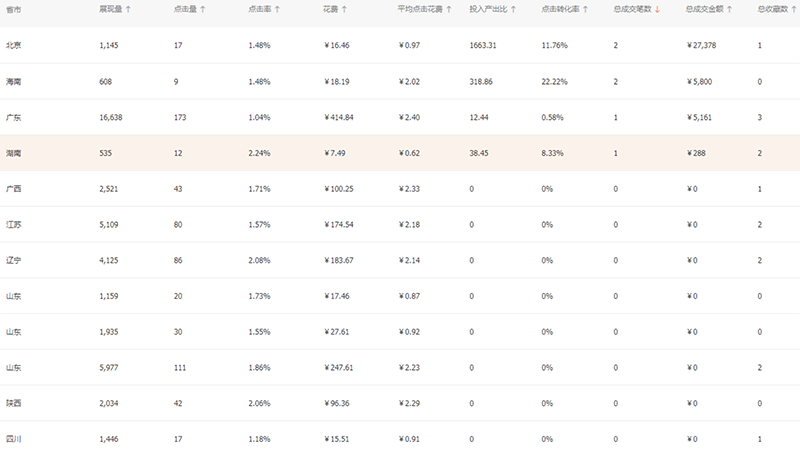
Task: Sort table by 点击率 arrow
Action: pyautogui.click(x=277, y=9)
